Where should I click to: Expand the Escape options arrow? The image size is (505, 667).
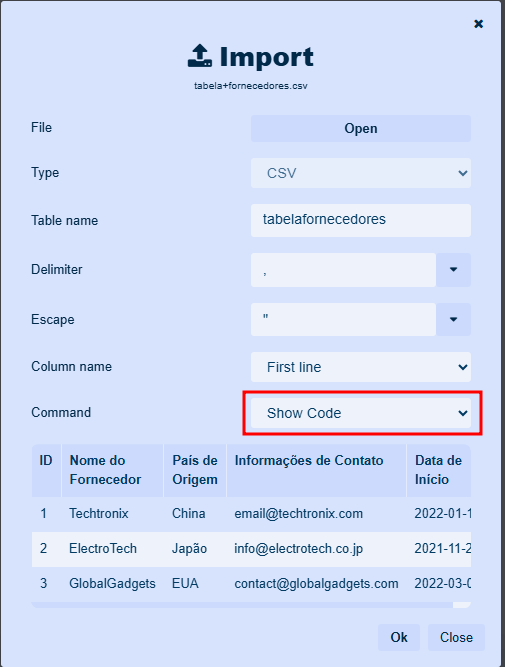click(453, 319)
